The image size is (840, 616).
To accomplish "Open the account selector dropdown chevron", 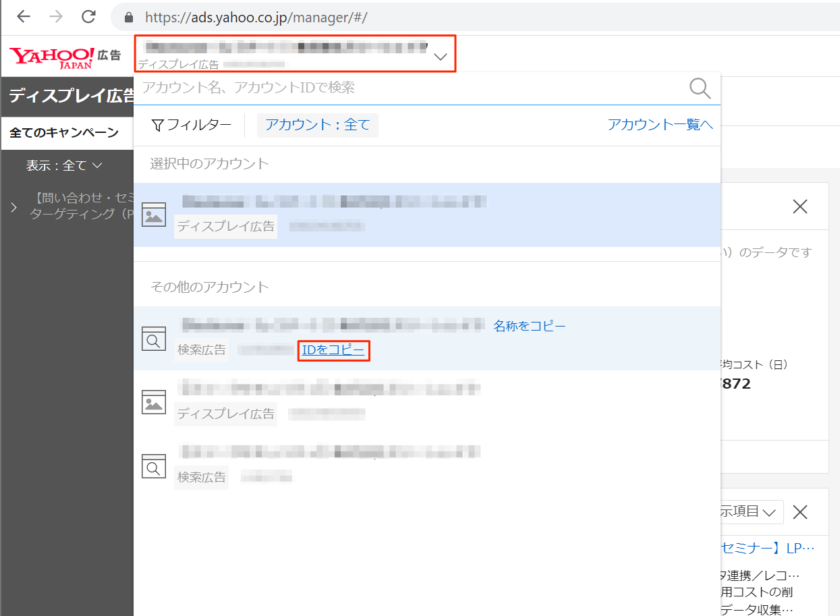I will (441, 57).
